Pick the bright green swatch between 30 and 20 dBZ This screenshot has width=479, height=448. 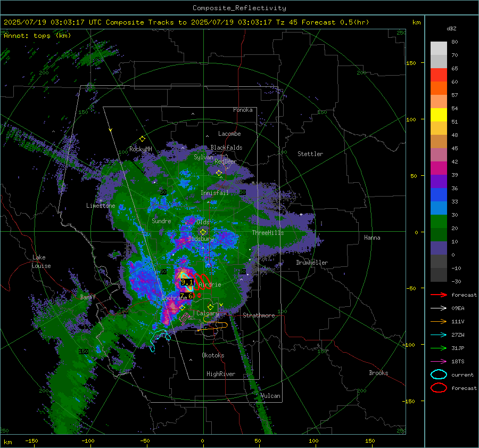(439, 222)
